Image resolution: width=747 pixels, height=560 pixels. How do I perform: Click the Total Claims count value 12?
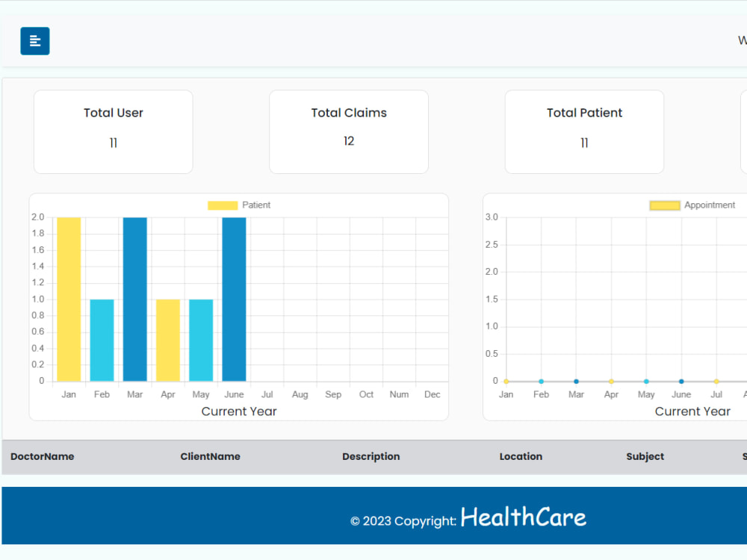[x=349, y=141]
